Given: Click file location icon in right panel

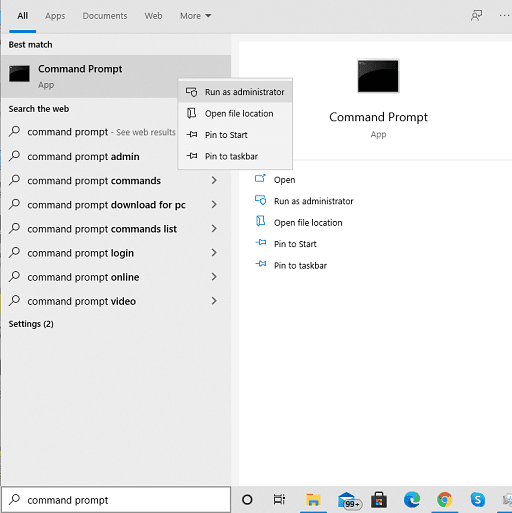Looking at the screenshot, I should (260, 221).
